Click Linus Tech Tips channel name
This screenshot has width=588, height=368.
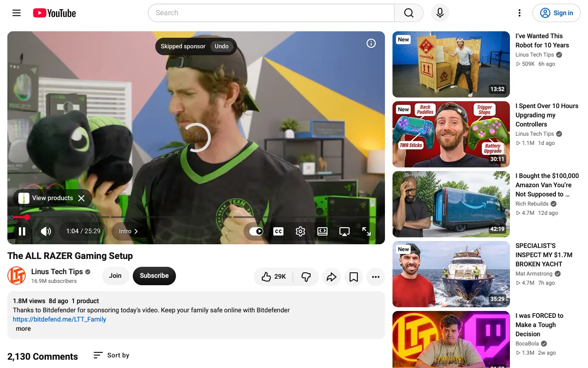point(57,271)
